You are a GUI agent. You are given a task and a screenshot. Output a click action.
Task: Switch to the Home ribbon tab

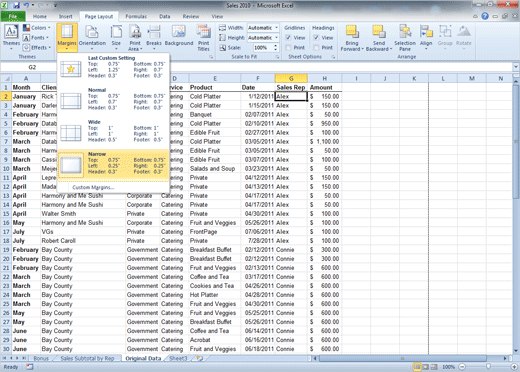40,16
